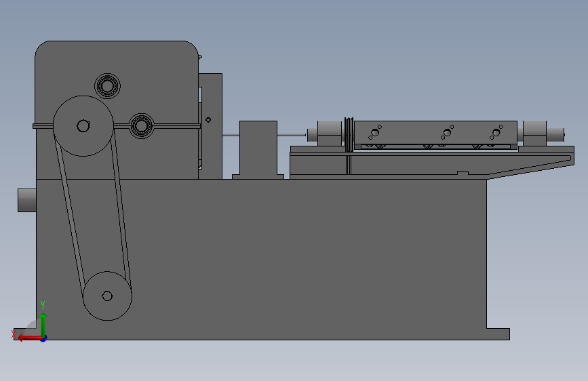The image size is (588, 381).
Task: Select the cylindrical shaft stub on the left side
Action: [x=27, y=200]
